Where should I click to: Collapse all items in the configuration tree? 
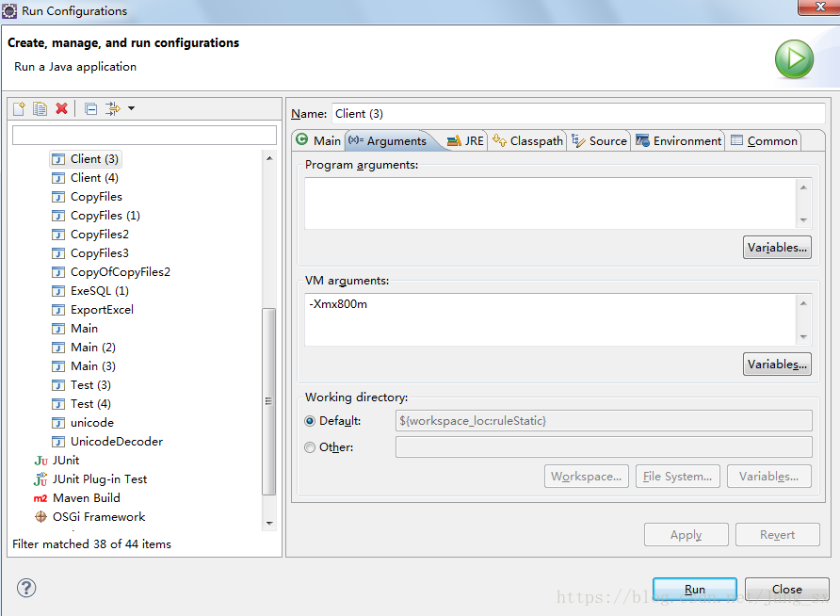89,108
